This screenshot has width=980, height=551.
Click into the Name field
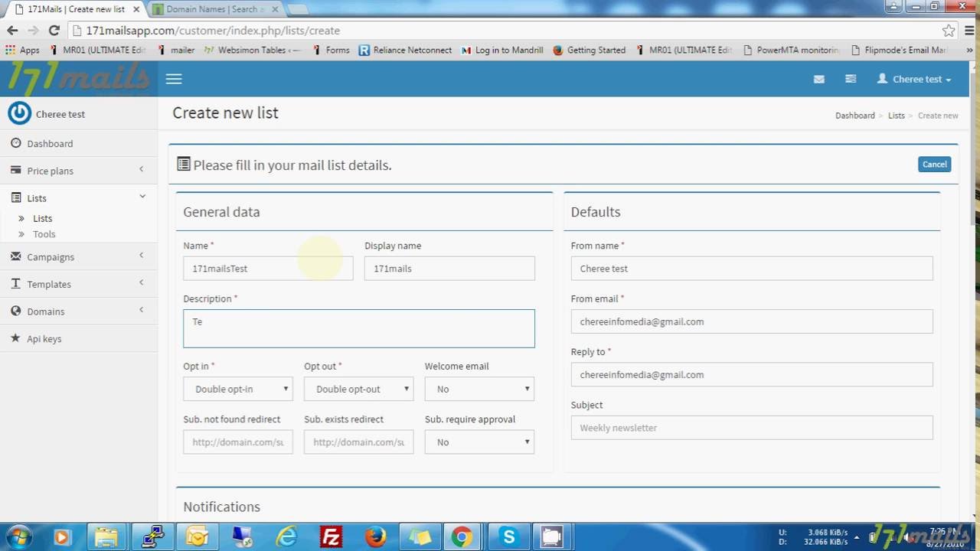pyautogui.click(x=268, y=268)
